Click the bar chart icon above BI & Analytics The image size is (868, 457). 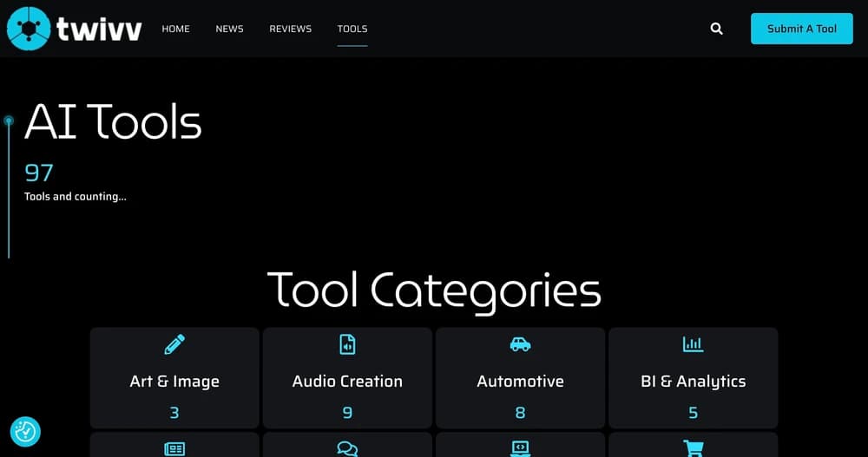(x=693, y=344)
